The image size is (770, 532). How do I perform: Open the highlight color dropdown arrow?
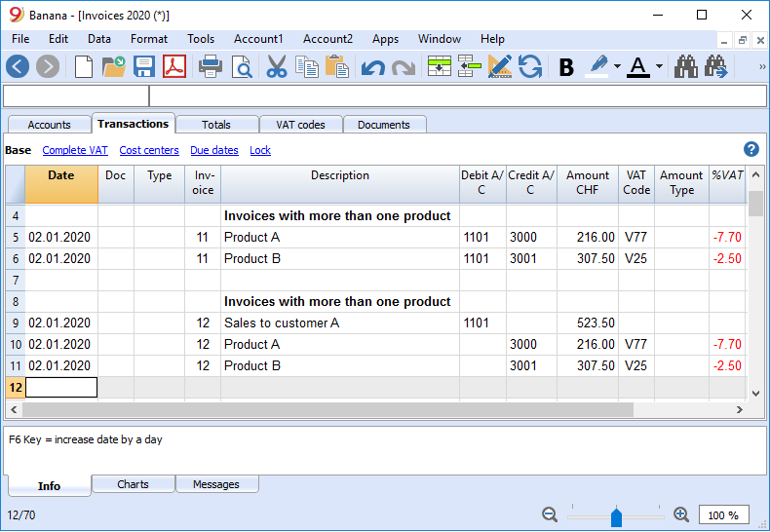(617, 66)
